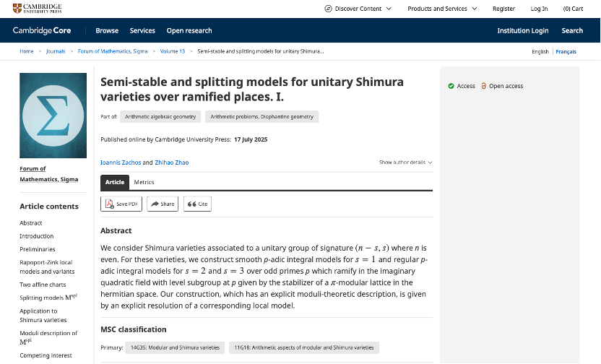Click the green Access checkmark icon
The image size is (601, 364).
[451, 86]
